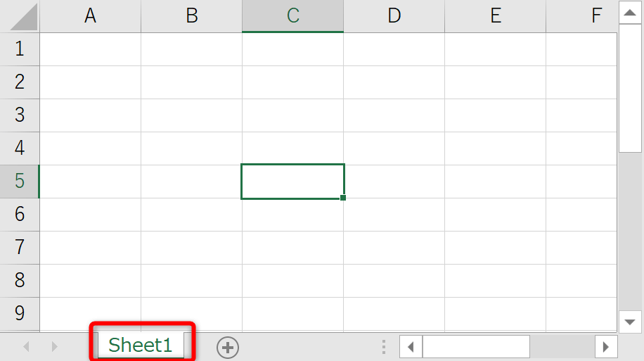The image size is (644, 361).
Task: Open the Sheet1 tab
Action: pos(141,345)
